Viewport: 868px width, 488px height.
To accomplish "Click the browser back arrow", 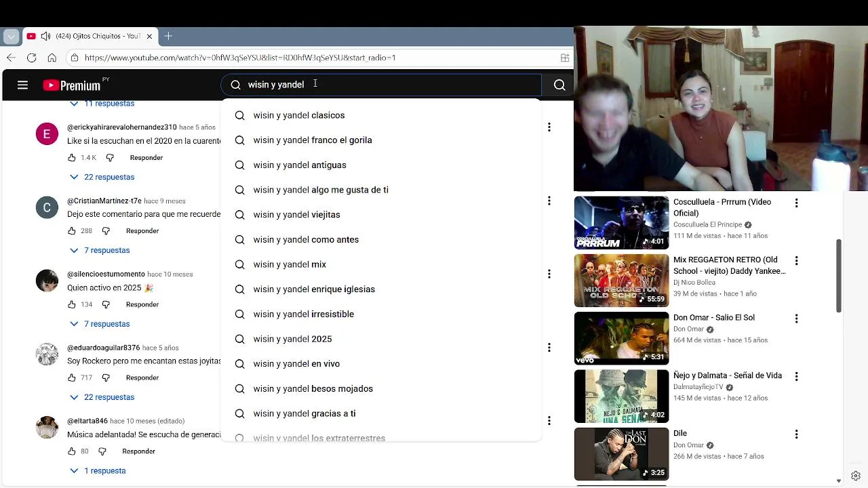I will (x=11, y=58).
